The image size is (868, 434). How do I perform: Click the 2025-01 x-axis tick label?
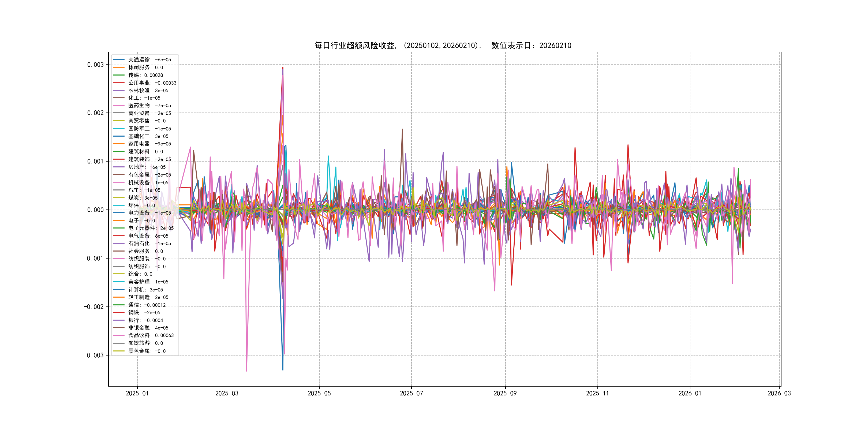pyautogui.click(x=137, y=393)
